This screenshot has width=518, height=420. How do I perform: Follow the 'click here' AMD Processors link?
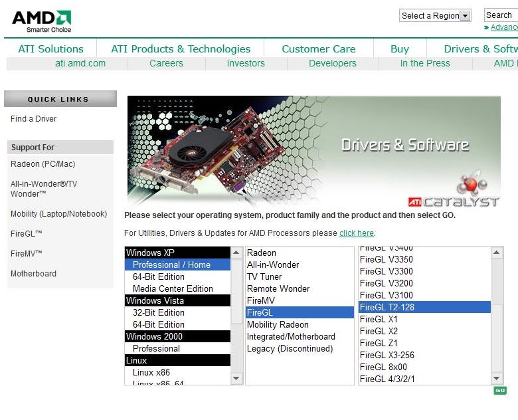coord(357,233)
